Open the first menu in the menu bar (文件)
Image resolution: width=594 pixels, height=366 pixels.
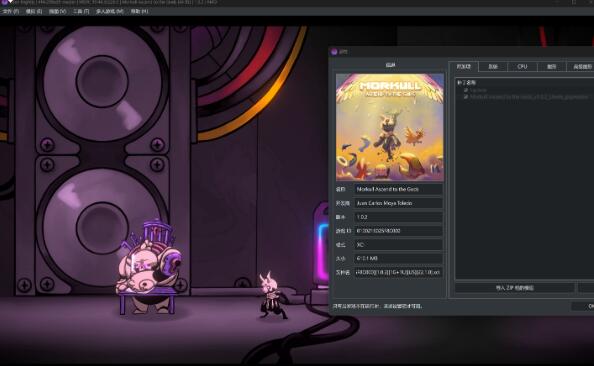[x=10, y=11]
